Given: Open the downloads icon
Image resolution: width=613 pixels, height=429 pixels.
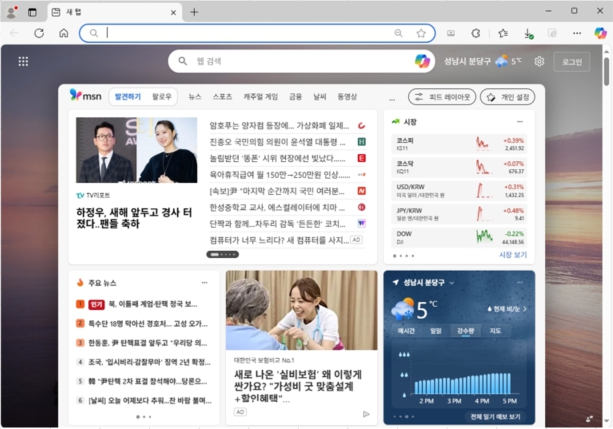Looking at the screenshot, I should 528,34.
